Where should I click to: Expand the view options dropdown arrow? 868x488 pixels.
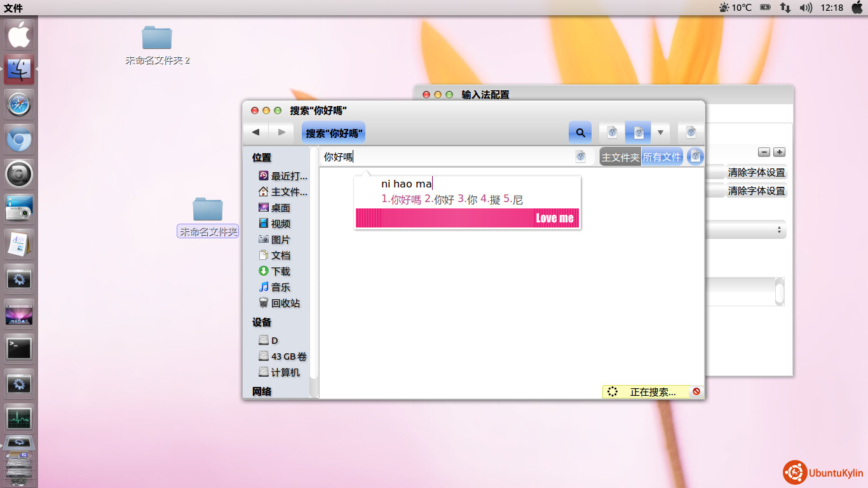660,133
